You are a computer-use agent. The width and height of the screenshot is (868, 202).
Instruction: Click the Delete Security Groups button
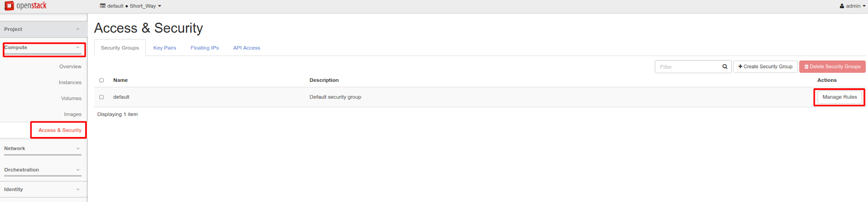[832, 67]
